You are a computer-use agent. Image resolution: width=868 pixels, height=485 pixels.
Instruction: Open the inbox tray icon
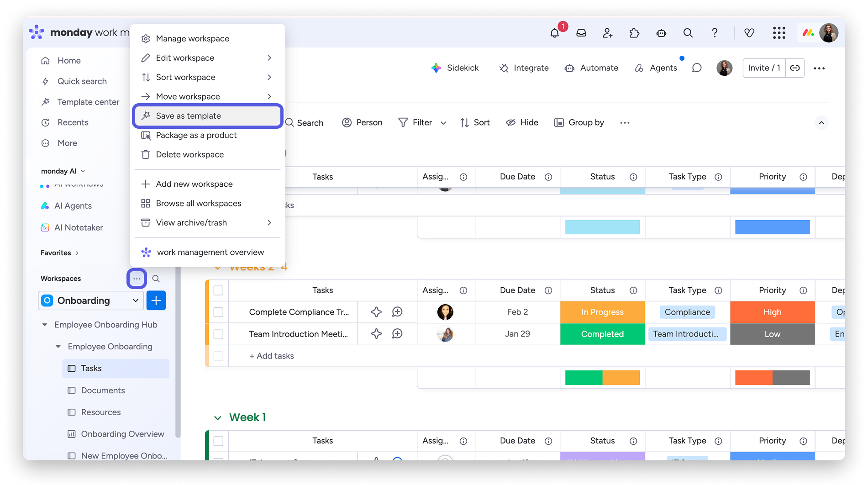click(x=581, y=33)
